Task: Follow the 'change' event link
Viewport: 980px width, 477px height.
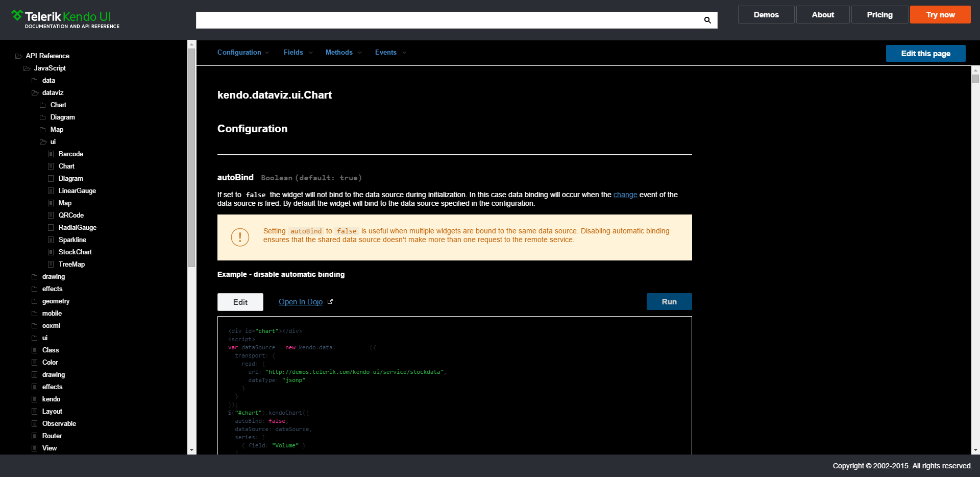Action: click(x=625, y=195)
